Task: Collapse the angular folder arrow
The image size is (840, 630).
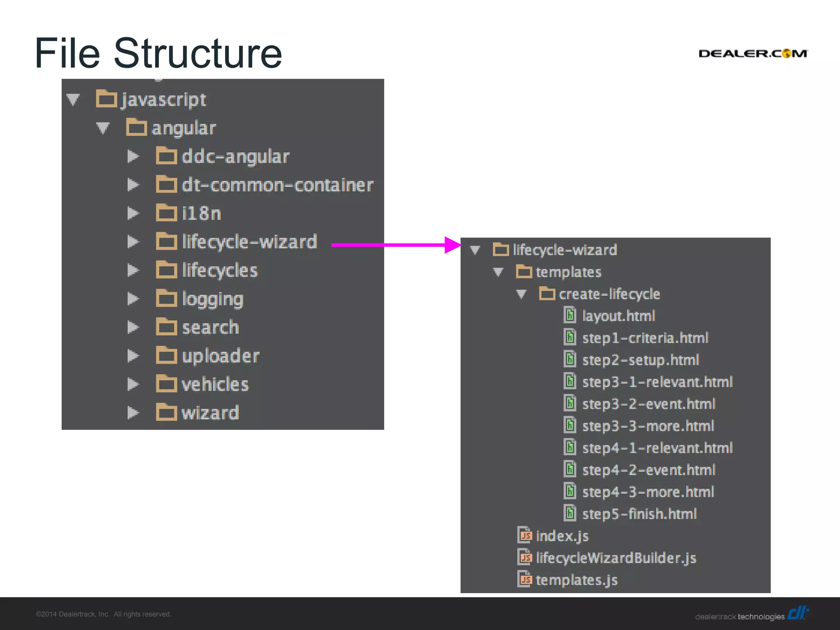Action: 103,128
